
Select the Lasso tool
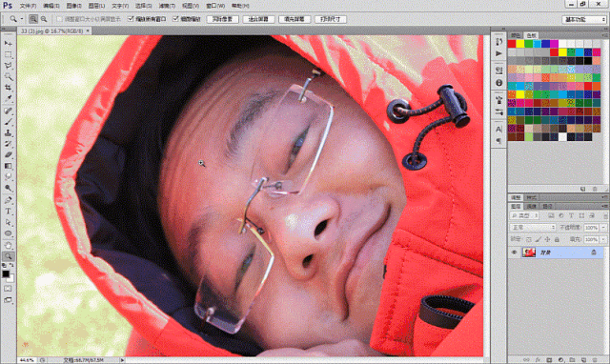[x=8, y=66]
